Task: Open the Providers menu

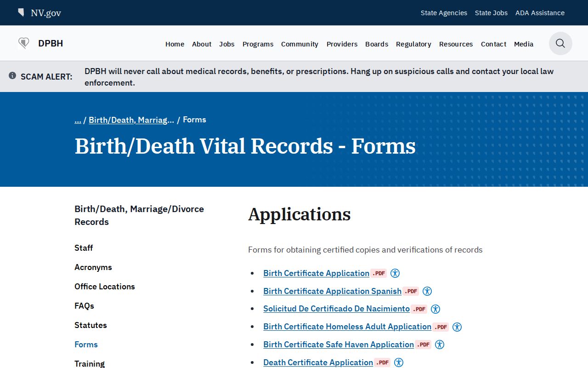Action: coord(342,44)
